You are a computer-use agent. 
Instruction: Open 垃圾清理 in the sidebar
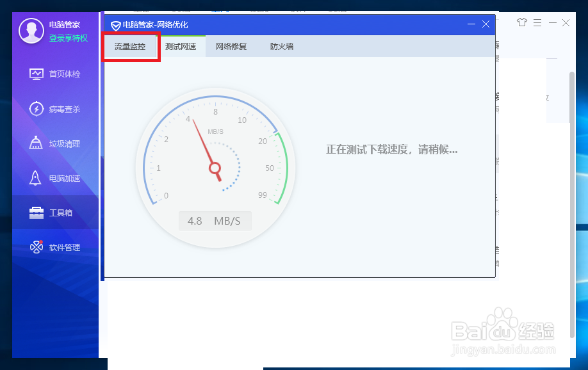[x=56, y=143]
